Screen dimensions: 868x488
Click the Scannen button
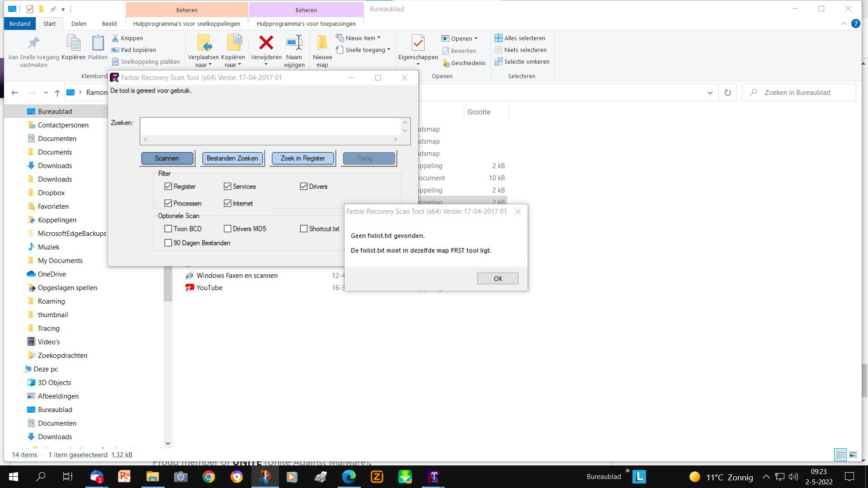click(x=167, y=159)
